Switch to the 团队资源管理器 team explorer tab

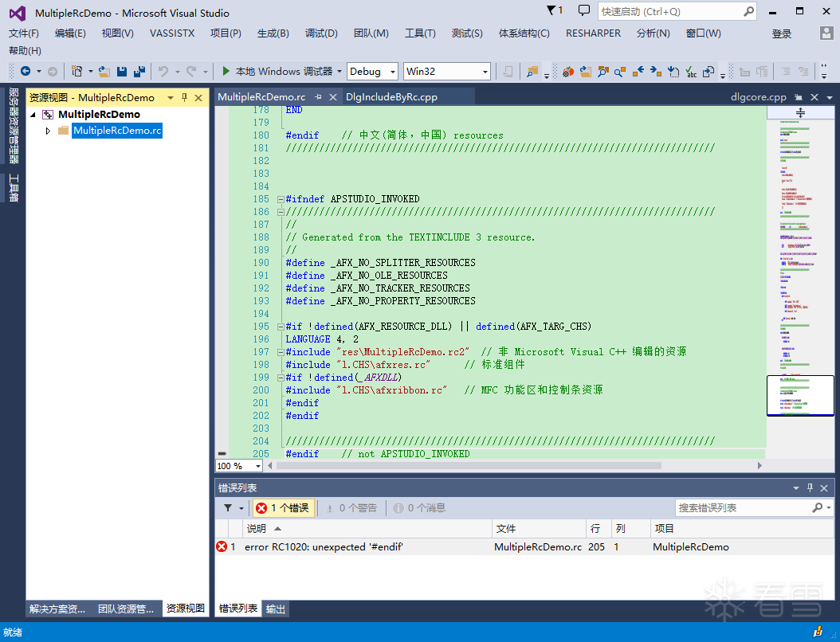coord(126,609)
